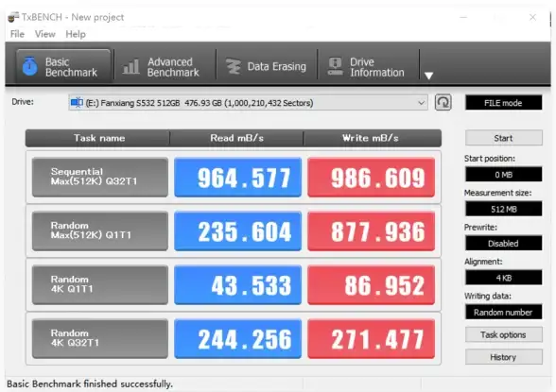Image resolution: width=556 pixels, height=392 pixels.
Task: Start the benchmark with the Start button
Action: click(503, 138)
